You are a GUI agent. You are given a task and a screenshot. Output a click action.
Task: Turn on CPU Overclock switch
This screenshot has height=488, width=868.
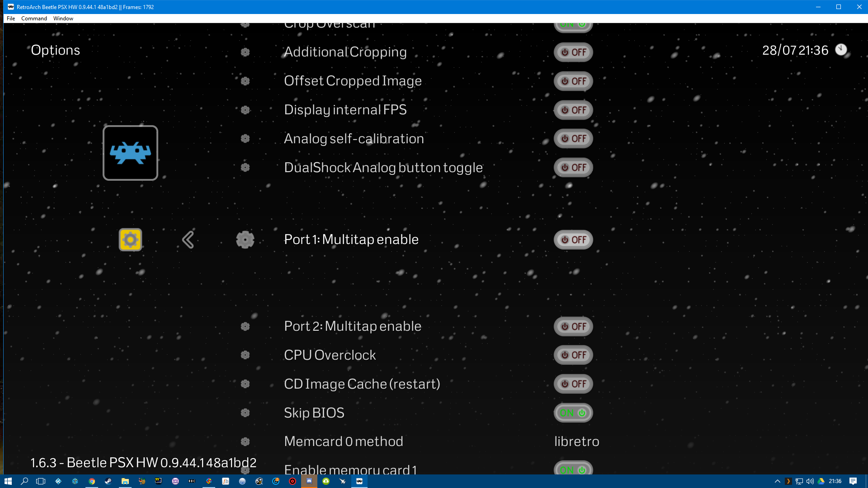(x=573, y=355)
